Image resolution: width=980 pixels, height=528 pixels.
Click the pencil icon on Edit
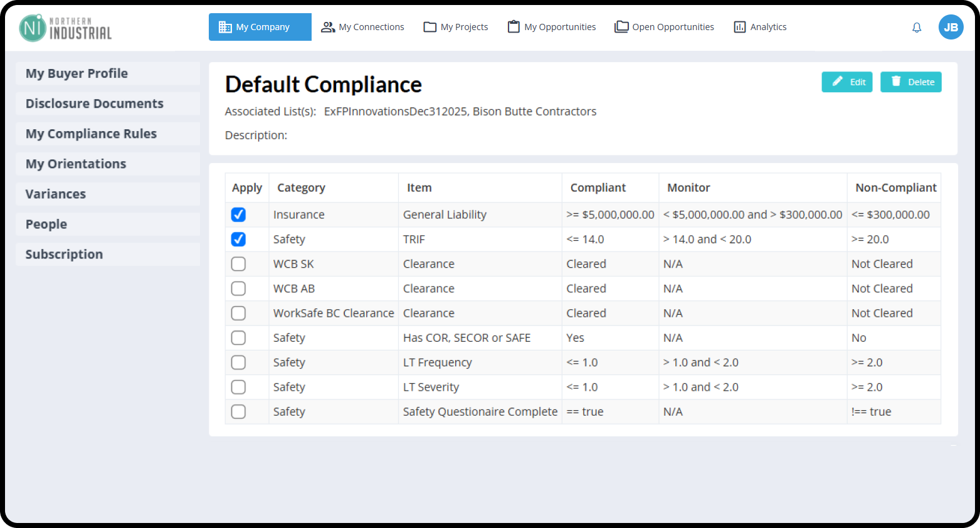[x=837, y=82]
